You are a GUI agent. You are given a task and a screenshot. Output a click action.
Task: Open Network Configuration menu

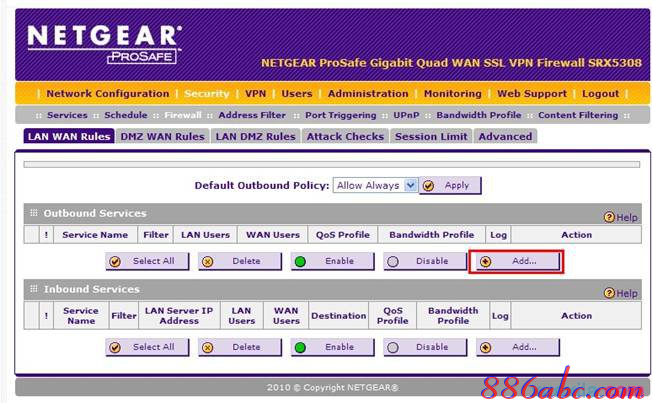(x=108, y=94)
